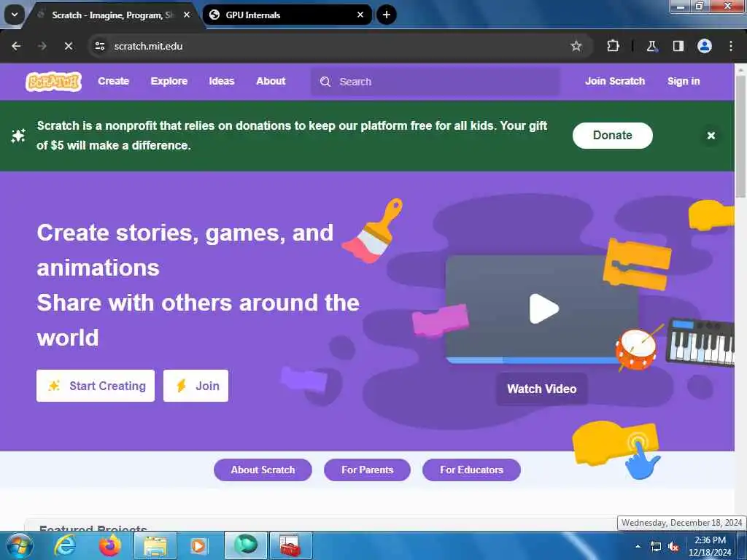
Task: Launch Internet Explorer from taskbar
Action: [x=65, y=545]
